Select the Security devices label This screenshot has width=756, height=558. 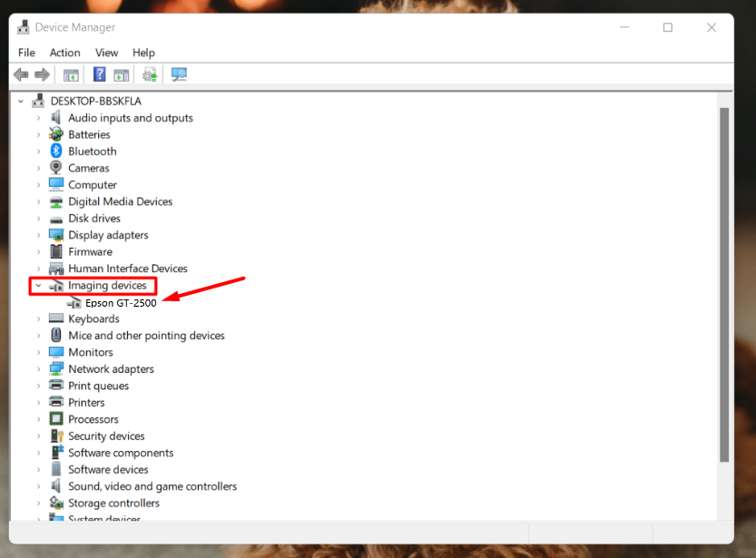coord(106,436)
